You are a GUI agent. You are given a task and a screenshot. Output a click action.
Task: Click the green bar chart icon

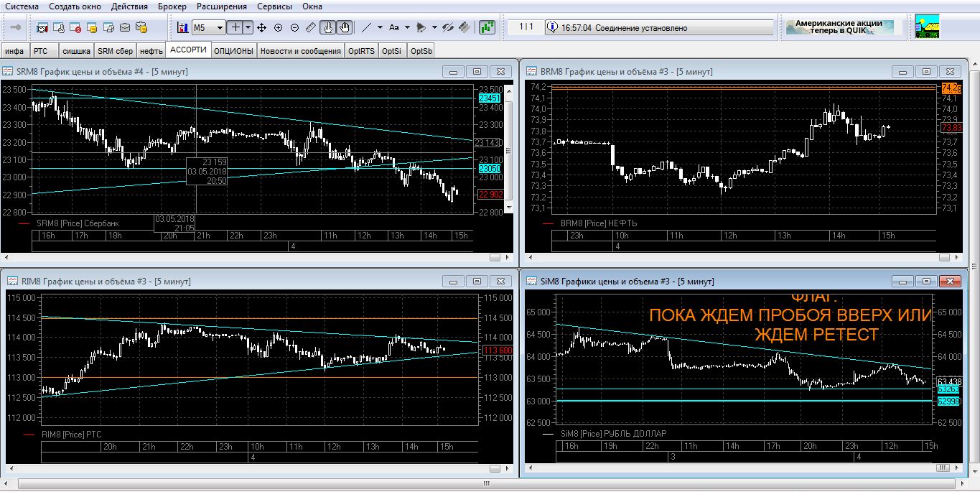click(x=488, y=27)
